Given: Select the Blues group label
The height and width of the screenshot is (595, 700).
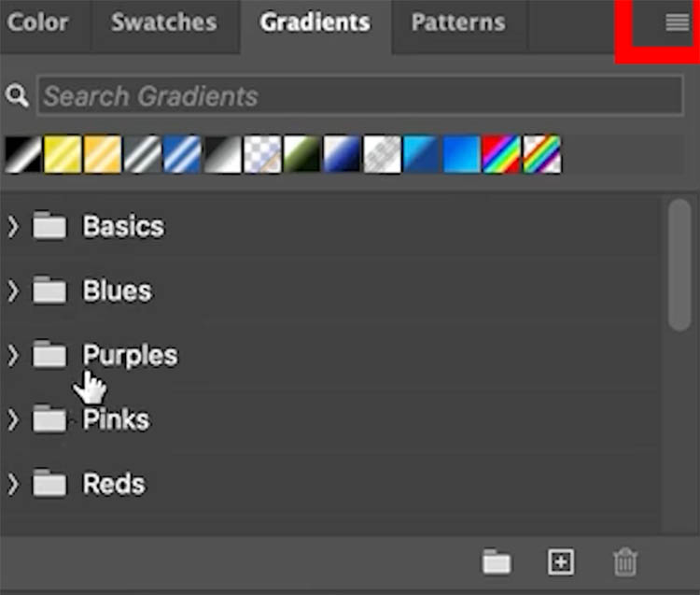Looking at the screenshot, I should point(117,290).
